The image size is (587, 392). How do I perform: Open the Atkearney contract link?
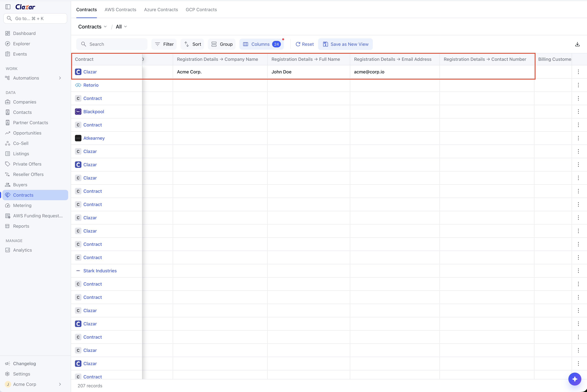point(94,138)
